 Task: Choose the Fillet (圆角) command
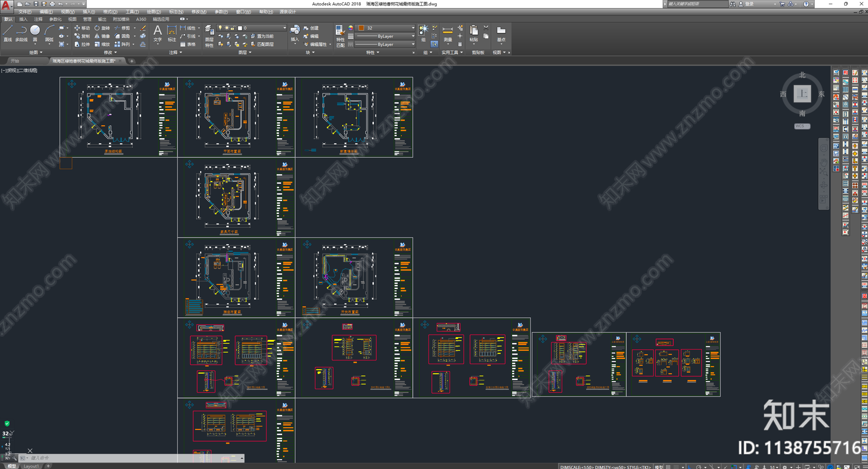(122, 36)
